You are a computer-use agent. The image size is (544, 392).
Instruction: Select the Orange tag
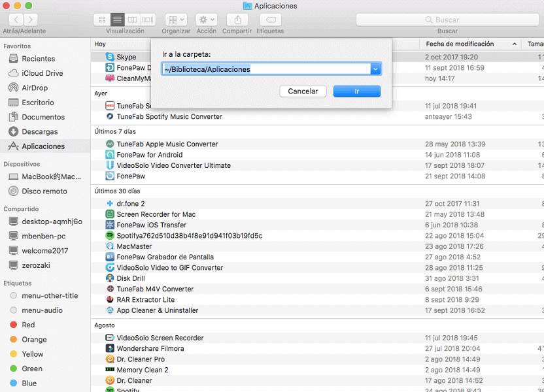34,339
